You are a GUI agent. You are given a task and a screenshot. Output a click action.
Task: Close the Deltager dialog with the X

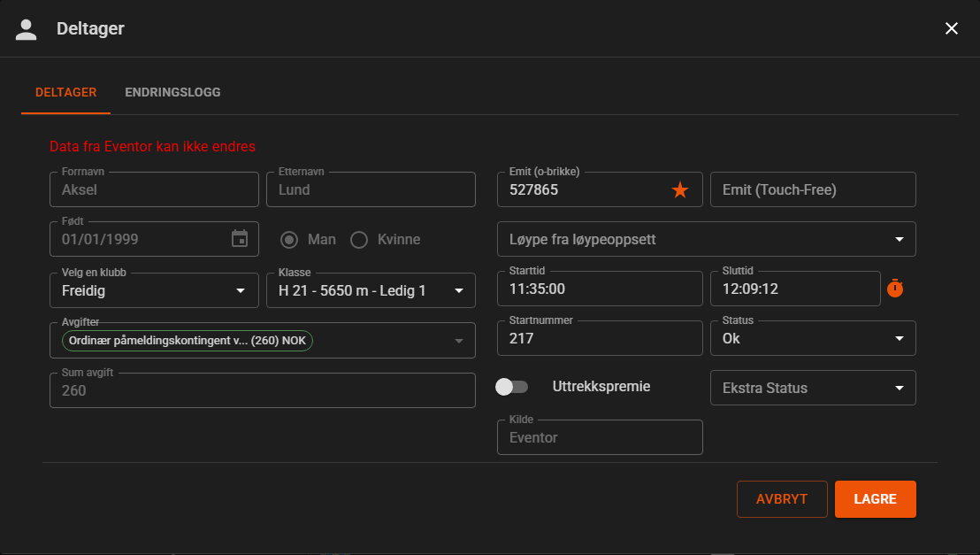click(951, 28)
